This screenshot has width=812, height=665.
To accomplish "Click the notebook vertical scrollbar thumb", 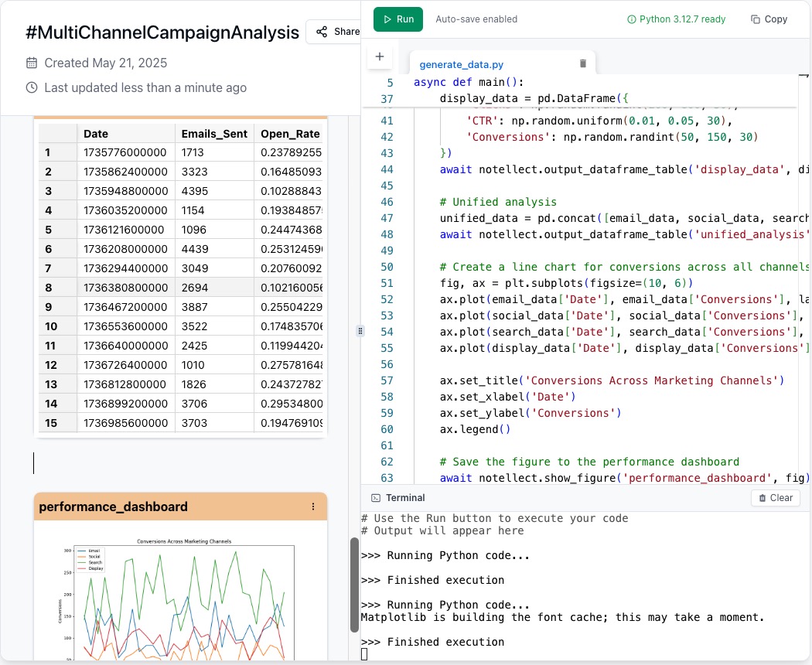I will [x=354, y=585].
